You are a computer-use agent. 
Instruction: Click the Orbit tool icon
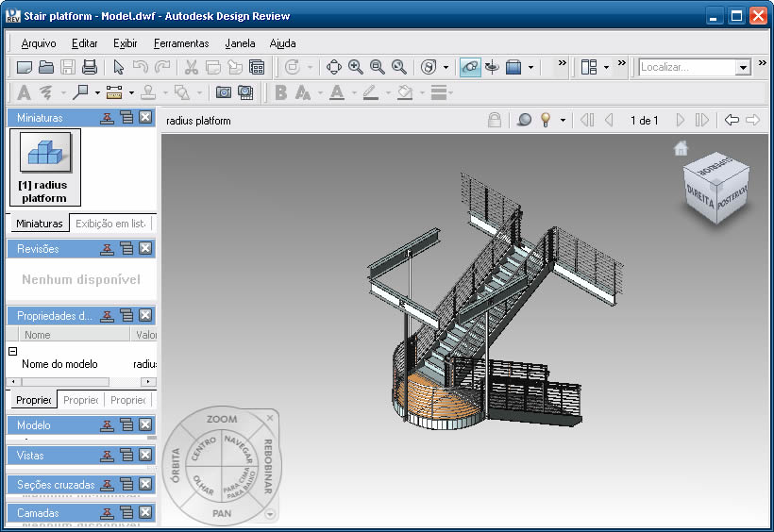click(469, 67)
